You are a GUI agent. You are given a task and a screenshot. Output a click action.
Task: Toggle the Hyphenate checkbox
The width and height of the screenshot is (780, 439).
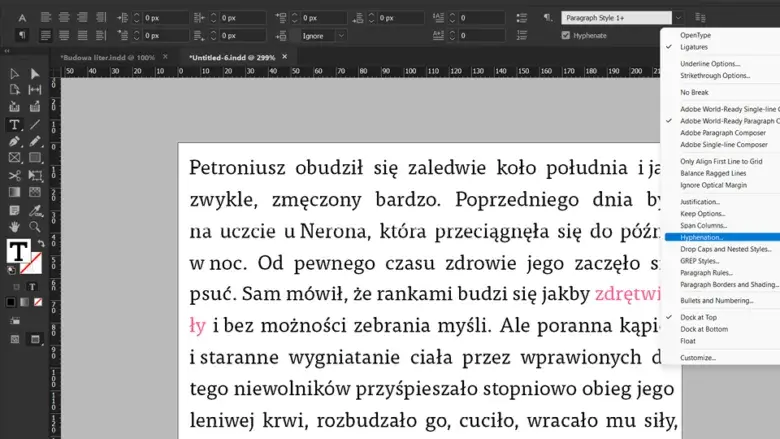tap(566, 35)
